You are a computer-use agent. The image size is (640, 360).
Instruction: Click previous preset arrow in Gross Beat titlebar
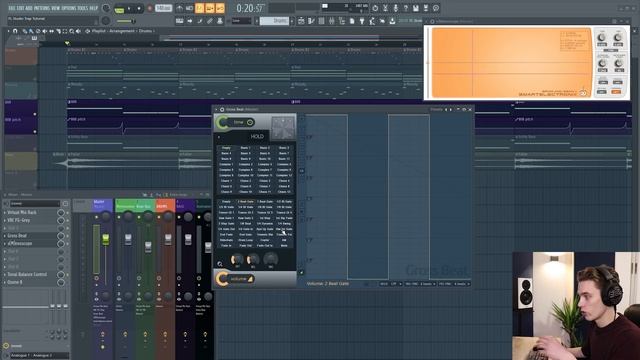pyautogui.click(x=446, y=109)
